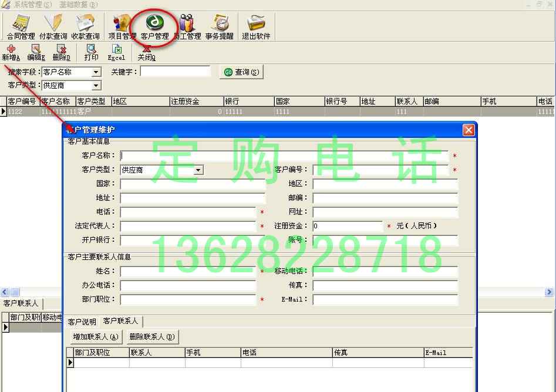This screenshot has width=556, height=392.
Task: Open 项目管理 project management icon
Action: pos(122,28)
